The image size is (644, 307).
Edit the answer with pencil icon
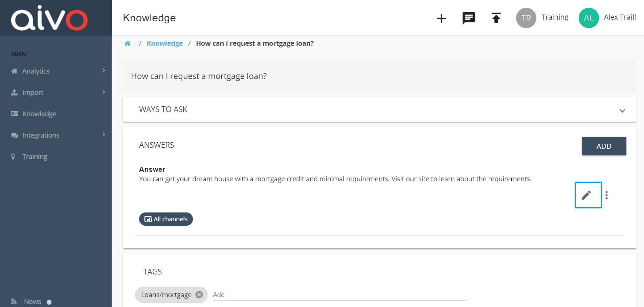588,195
